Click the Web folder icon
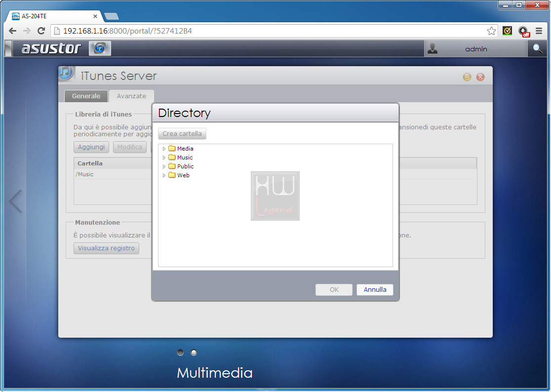Screen dimensions: 551x392 pos(172,175)
